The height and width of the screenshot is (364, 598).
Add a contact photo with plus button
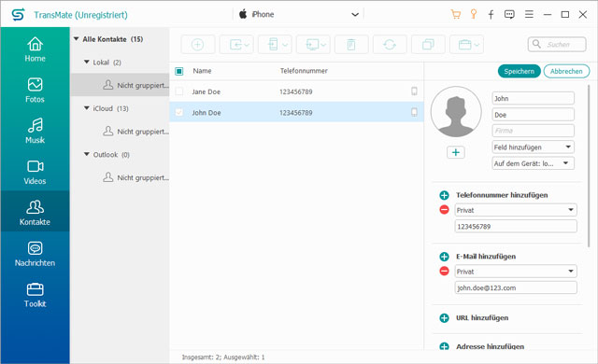tap(456, 152)
